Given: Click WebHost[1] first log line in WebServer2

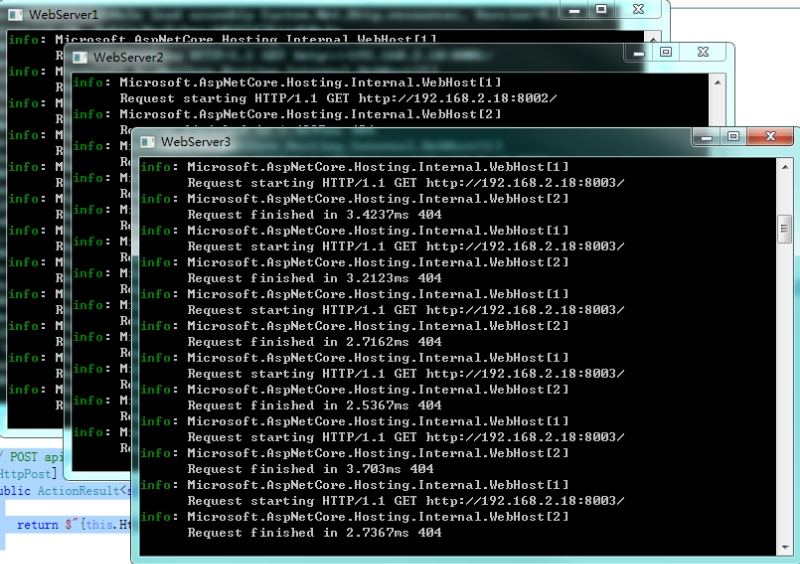Looking at the screenshot, I should coord(310,83).
